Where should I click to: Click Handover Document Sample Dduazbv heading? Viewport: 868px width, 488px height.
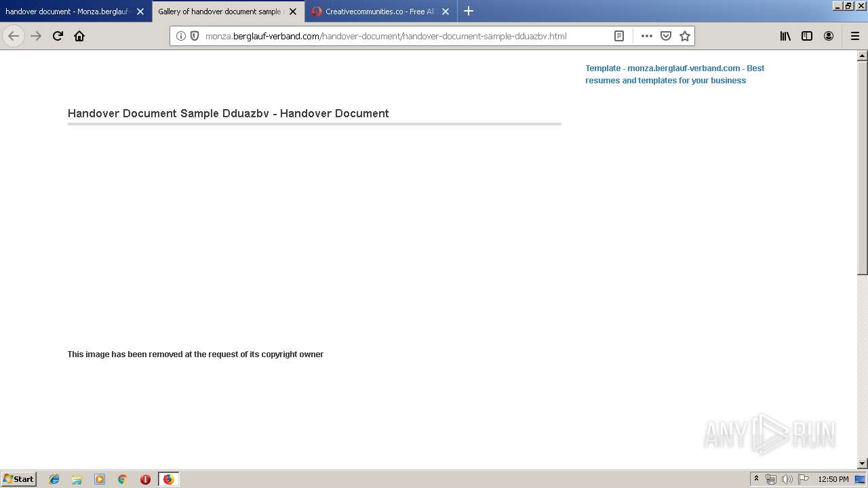228,113
